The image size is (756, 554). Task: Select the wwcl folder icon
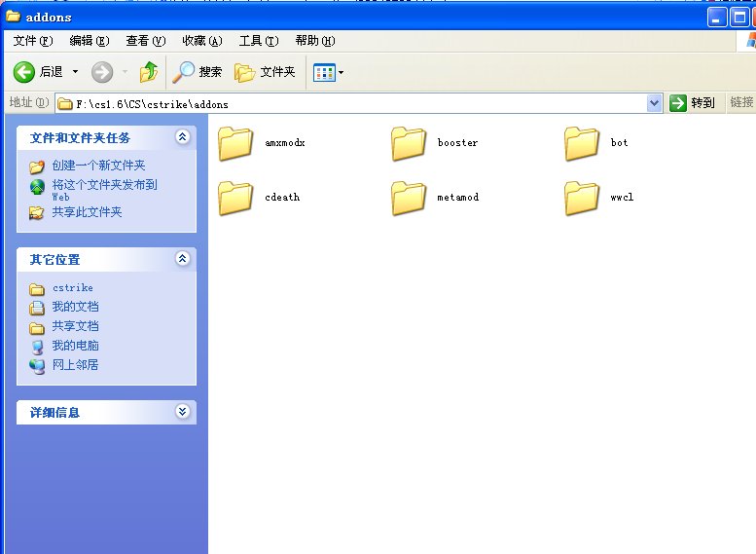pyautogui.click(x=582, y=198)
